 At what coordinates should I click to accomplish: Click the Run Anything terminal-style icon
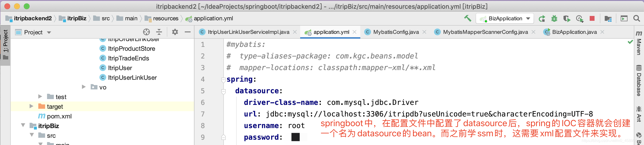coord(624,19)
